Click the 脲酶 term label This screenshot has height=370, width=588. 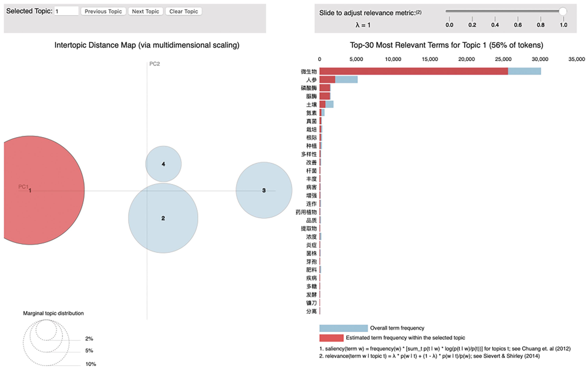pyautogui.click(x=311, y=96)
